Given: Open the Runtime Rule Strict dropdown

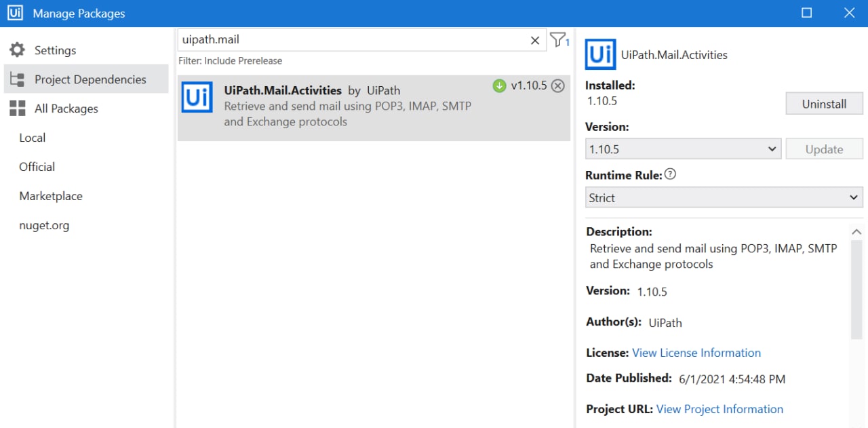Looking at the screenshot, I should pos(724,197).
